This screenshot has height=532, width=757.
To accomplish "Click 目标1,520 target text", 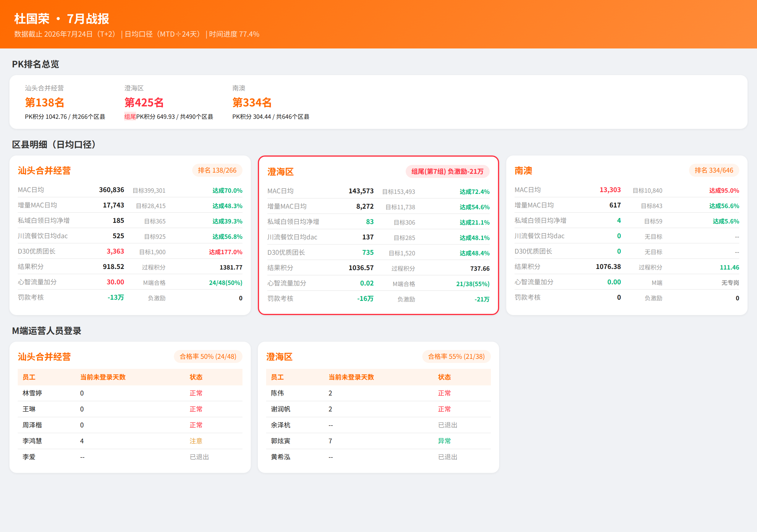I will point(402,253).
